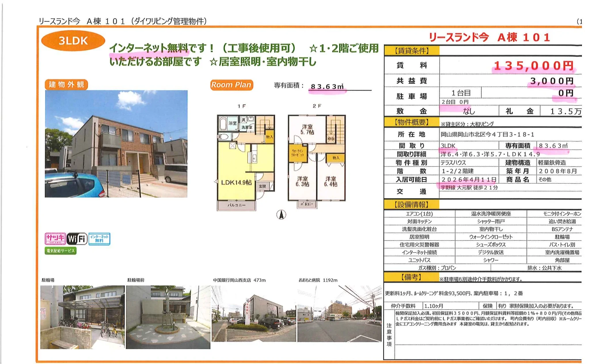Screen dimensions: 592x364
Task: Click the WiFi badge icon
Action: [77, 239]
